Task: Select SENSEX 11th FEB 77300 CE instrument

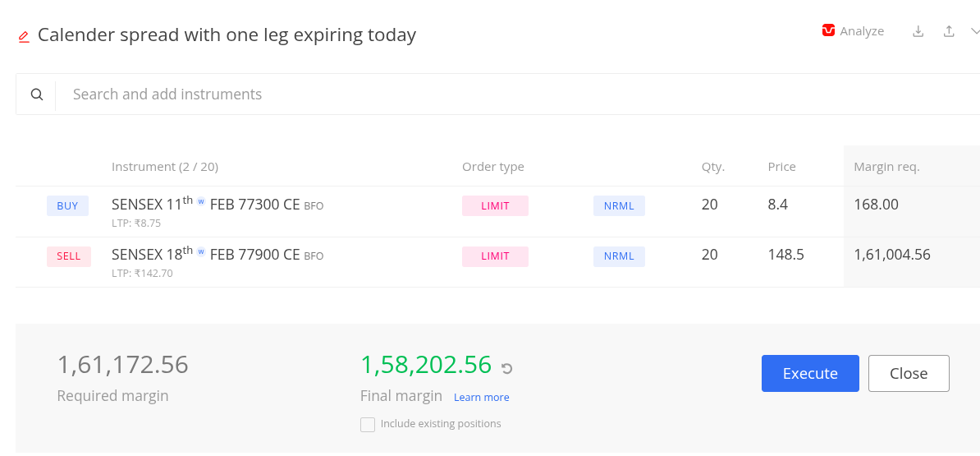Action: 218,204
